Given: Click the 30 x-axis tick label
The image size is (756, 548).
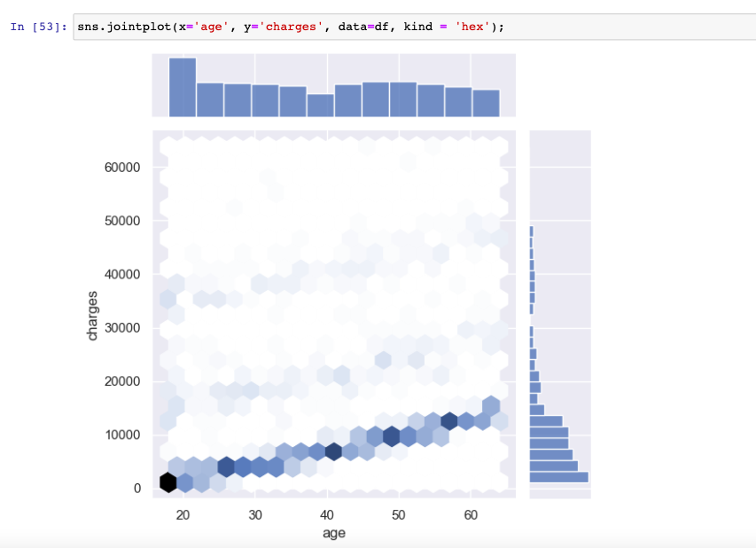Looking at the screenshot, I should (255, 515).
